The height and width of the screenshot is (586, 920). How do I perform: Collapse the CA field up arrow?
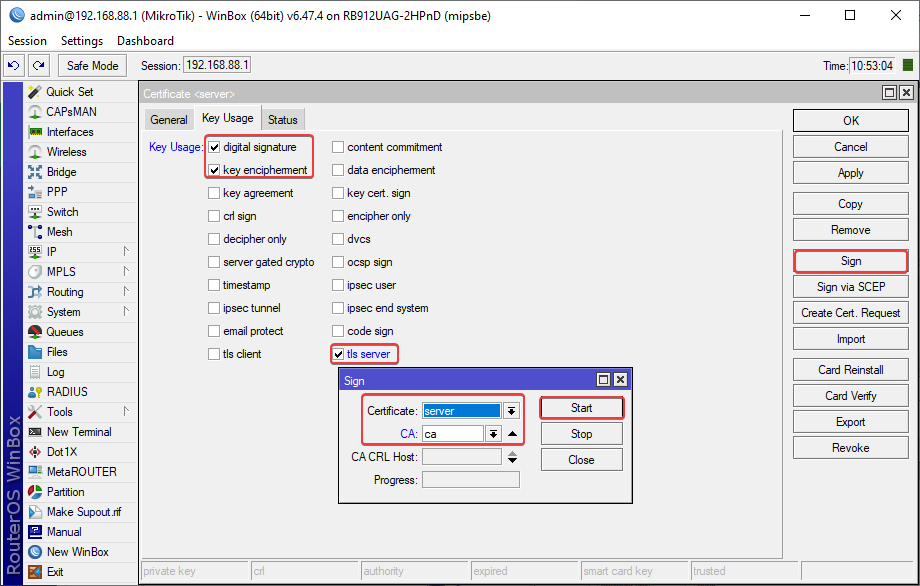point(513,434)
